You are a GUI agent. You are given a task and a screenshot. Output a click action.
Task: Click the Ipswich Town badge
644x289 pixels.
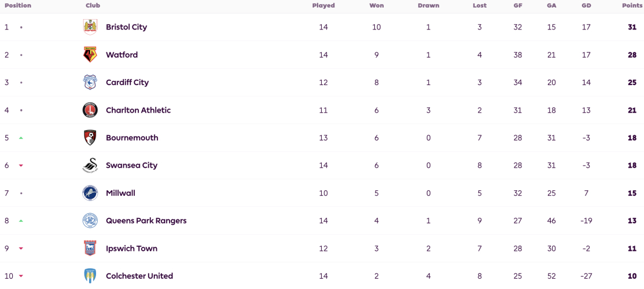coord(90,249)
